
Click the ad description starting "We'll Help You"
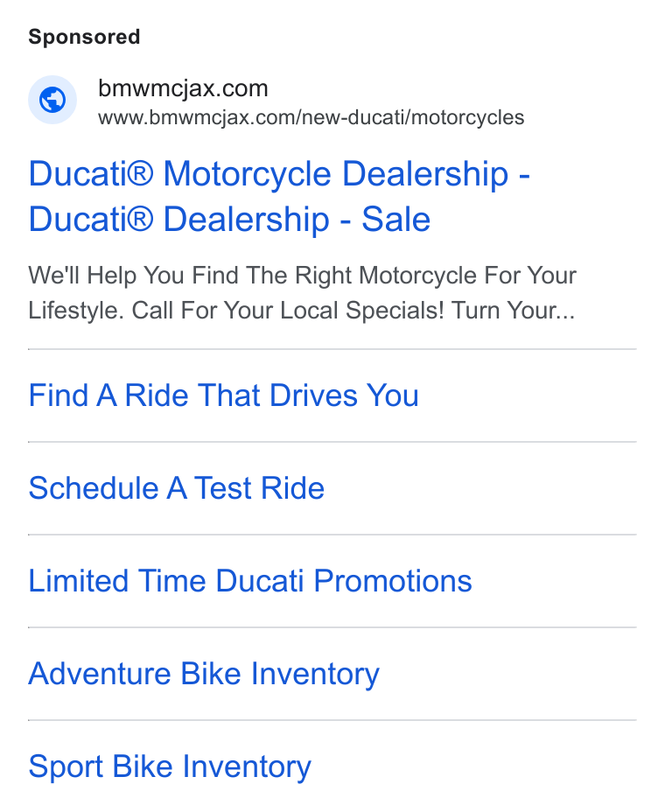[302, 292]
